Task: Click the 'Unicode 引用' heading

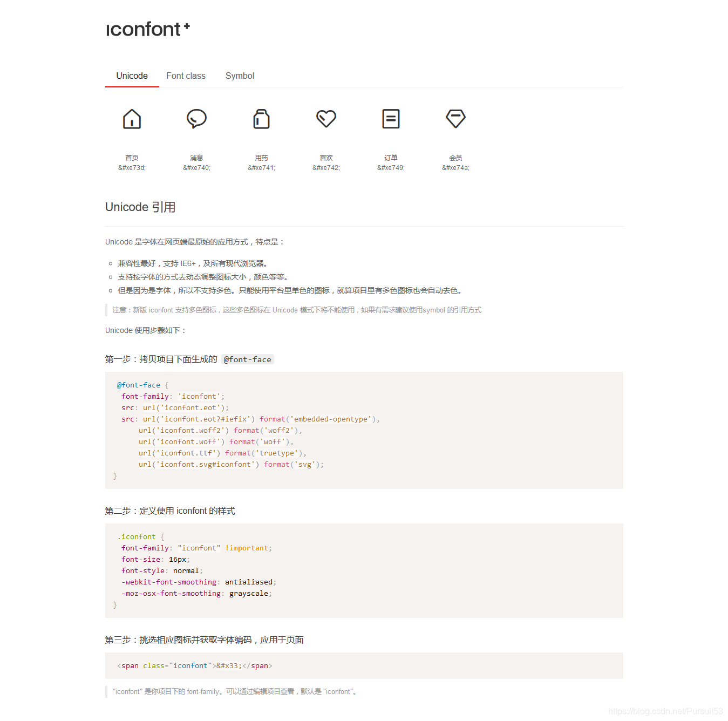Action: click(x=140, y=207)
